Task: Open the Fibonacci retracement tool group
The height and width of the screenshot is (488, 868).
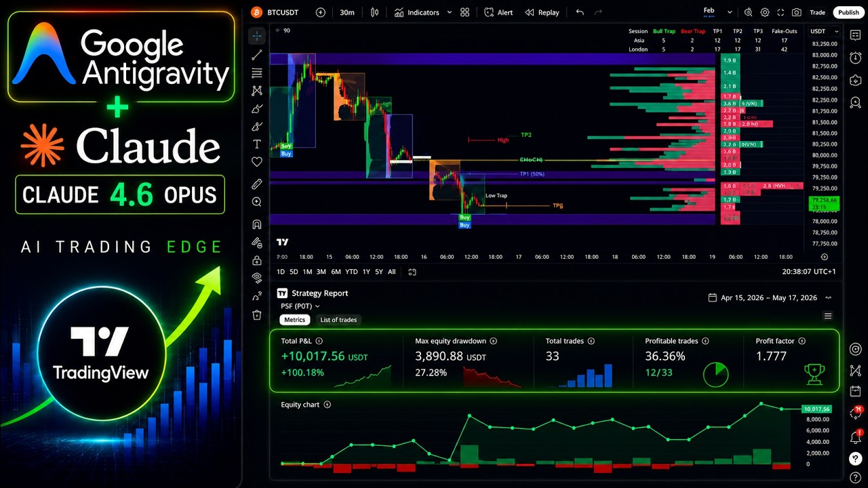Action: click(257, 73)
